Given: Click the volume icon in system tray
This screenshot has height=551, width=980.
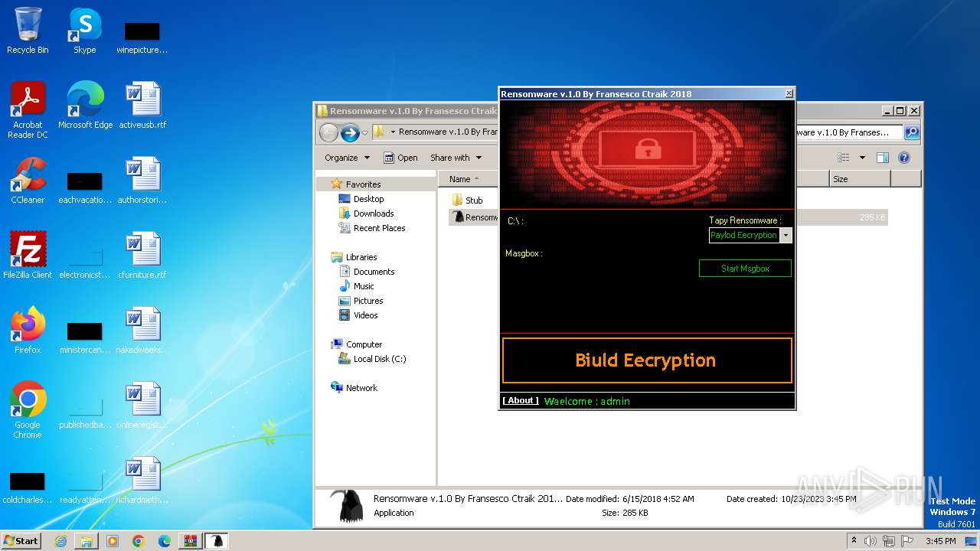Looking at the screenshot, I should [870, 541].
